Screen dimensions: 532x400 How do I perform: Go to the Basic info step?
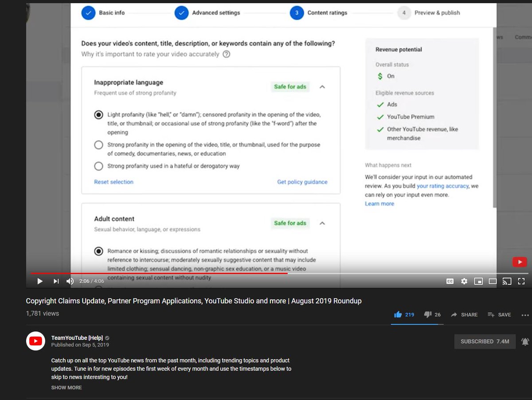[103, 13]
